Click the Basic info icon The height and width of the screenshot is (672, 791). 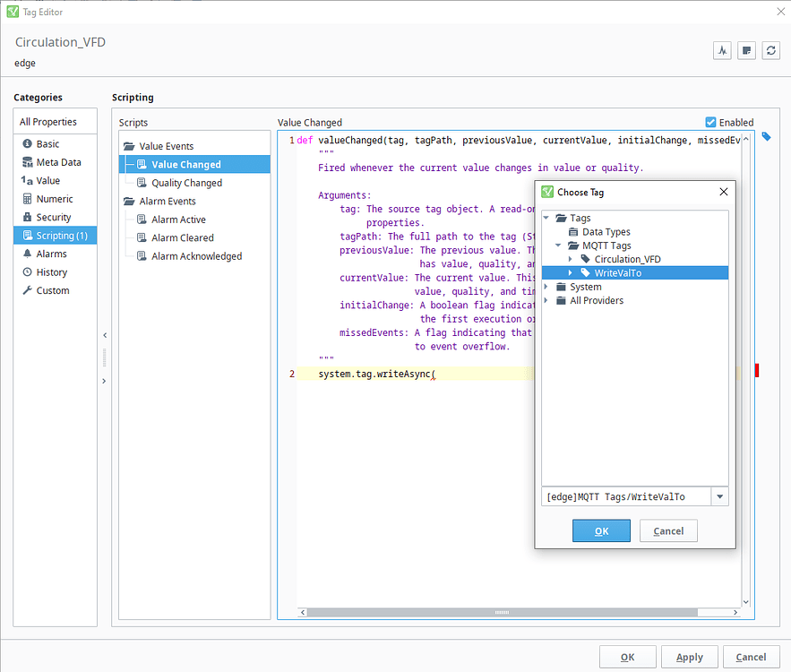(27, 143)
